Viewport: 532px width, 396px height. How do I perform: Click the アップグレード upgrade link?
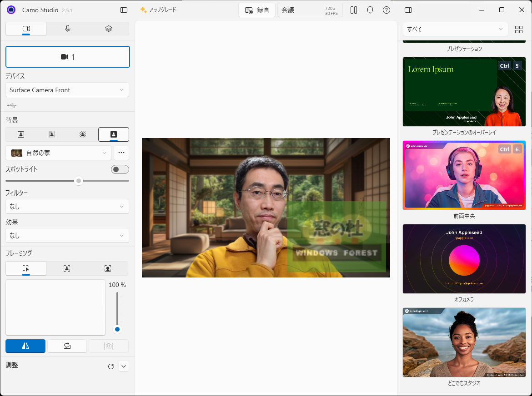pos(158,10)
